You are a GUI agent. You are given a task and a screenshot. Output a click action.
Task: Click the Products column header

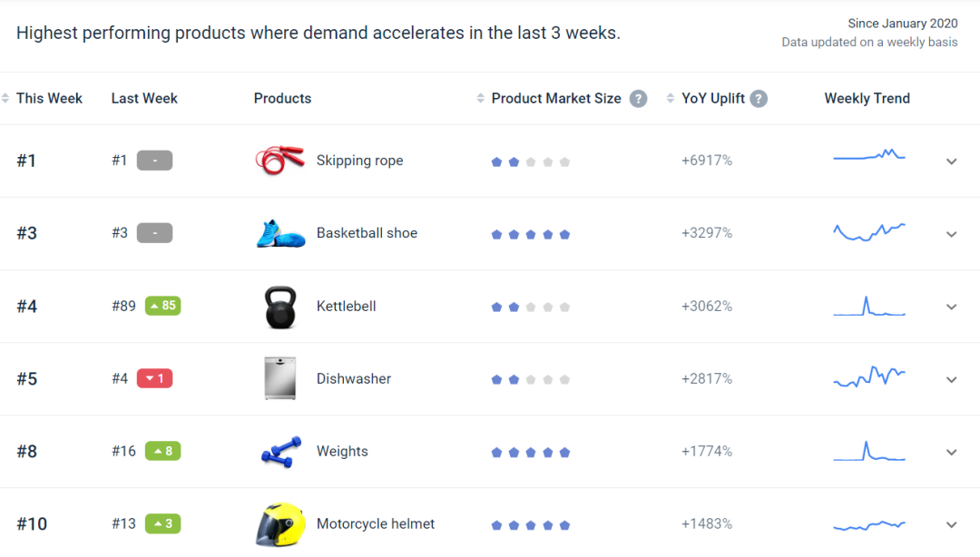pos(282,99)
